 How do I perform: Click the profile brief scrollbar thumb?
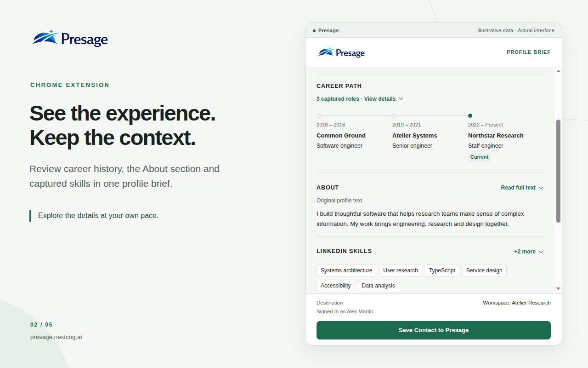[x=559, y=171]
